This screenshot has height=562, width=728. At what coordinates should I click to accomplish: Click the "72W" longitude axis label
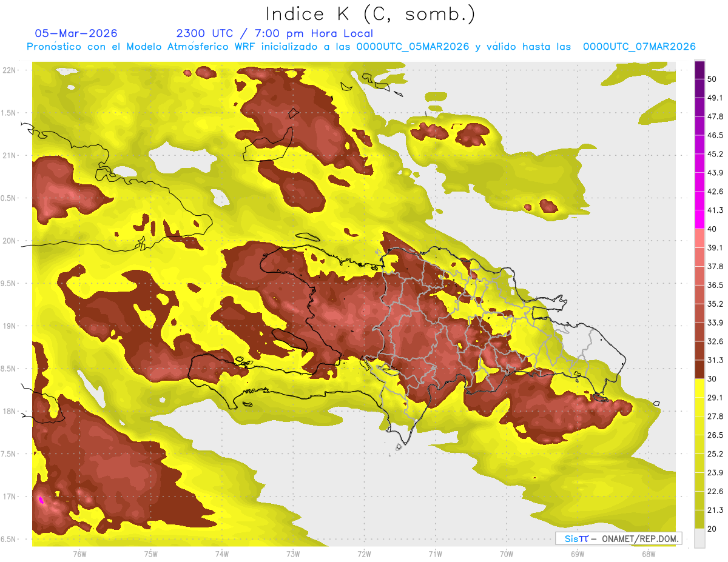(364, 554)
